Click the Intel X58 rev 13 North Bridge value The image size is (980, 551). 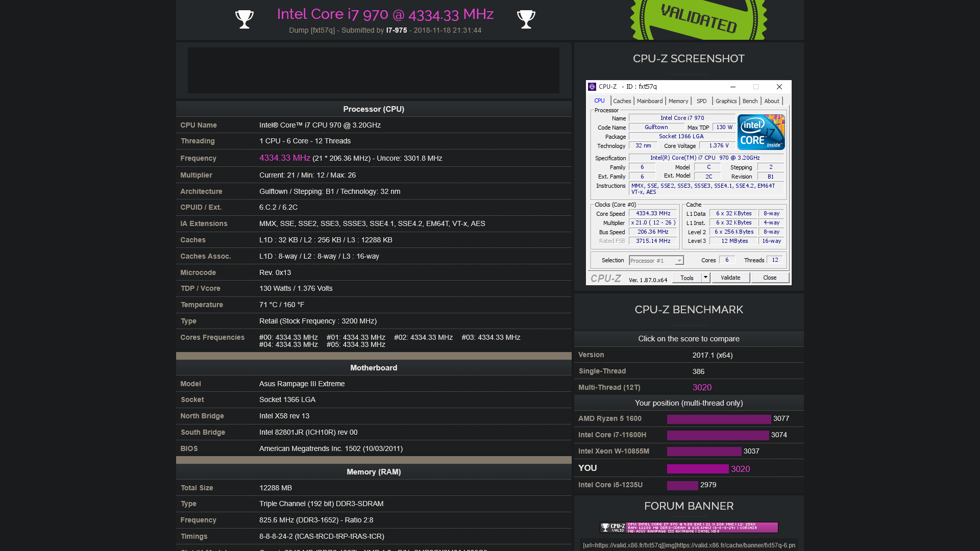click(284, 416)
